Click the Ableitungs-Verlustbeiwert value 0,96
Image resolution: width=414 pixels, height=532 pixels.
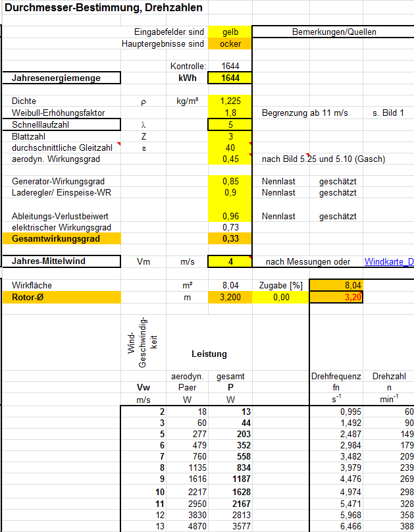point(230,215)
